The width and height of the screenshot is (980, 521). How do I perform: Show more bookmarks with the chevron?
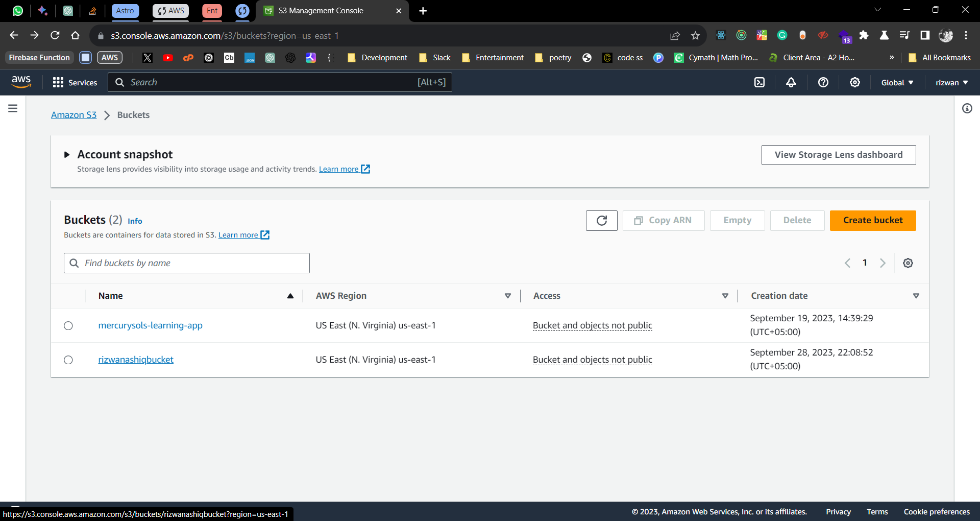pyautogui.click(x=892, y=57)
